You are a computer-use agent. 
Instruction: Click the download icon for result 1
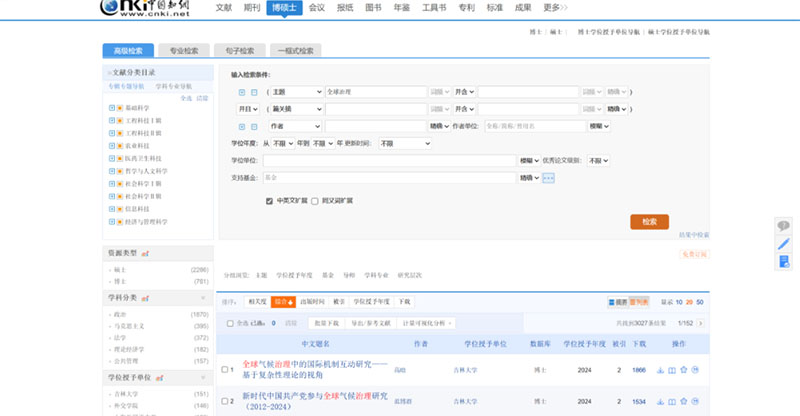pos(660,370)
